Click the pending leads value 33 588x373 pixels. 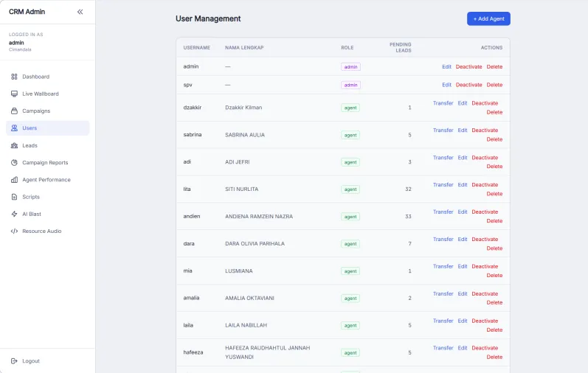pos(408,216)
